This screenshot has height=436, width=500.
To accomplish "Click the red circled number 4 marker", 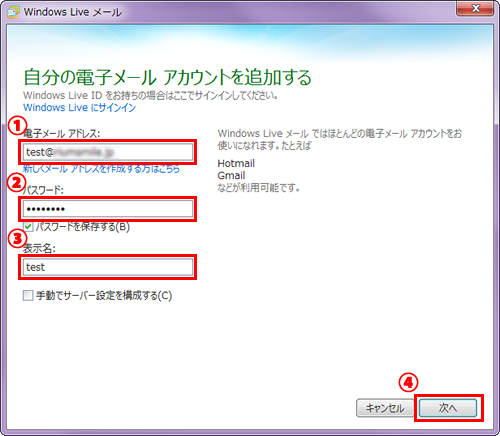I will (408, 382).
